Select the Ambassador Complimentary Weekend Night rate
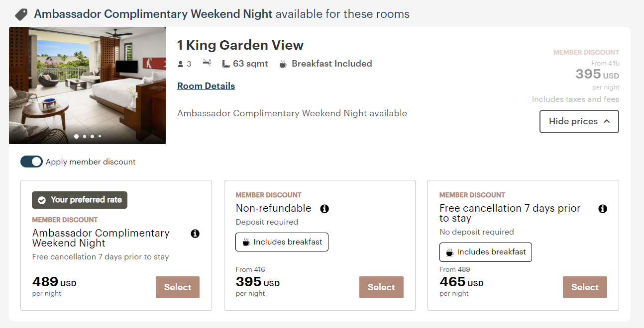Screen dimensions: 644x328 point(177,287)
